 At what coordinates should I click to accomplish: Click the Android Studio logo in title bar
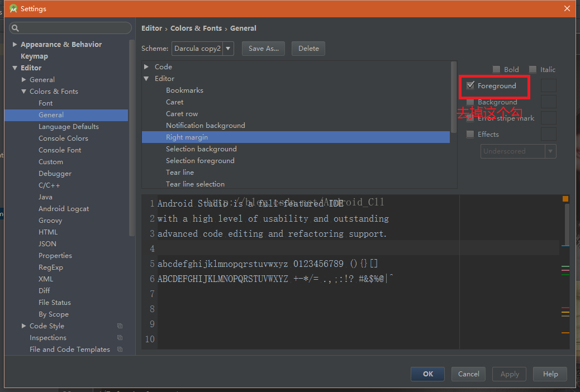(x=13, y=8)
